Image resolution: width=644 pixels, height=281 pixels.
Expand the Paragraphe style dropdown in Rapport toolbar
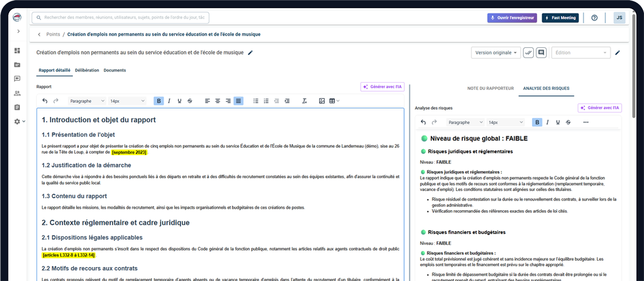86,101
